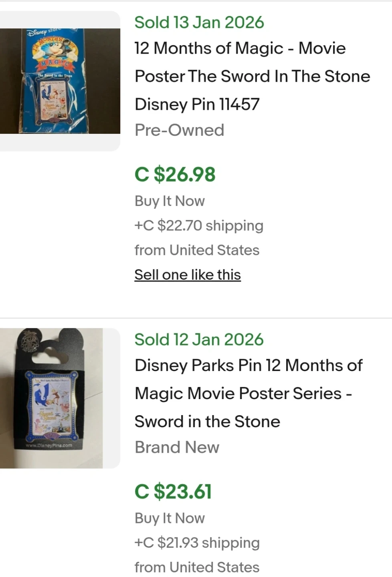Click the "Sell one like this" link

point(188,275)
